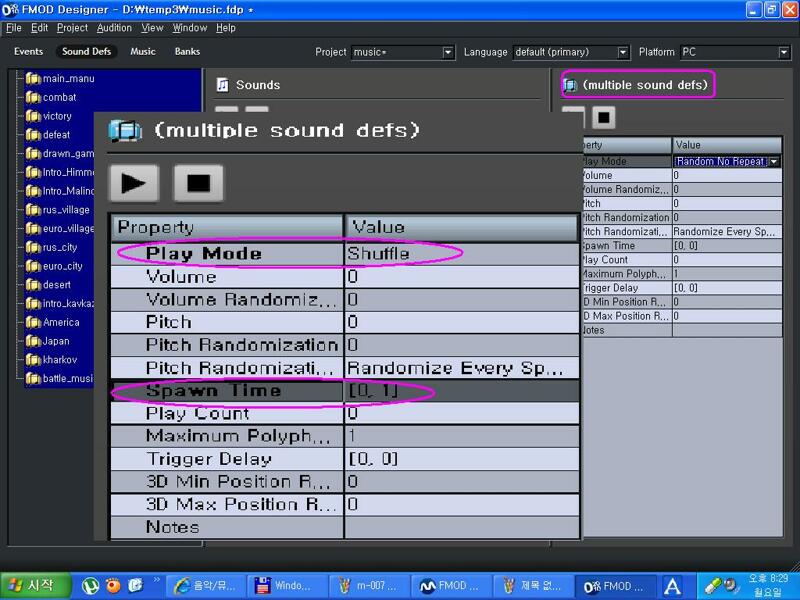The height and width of the screenshot is (600, 800).
Task: Click the large Stop button in zoomed panel
Action: [198, 183]
